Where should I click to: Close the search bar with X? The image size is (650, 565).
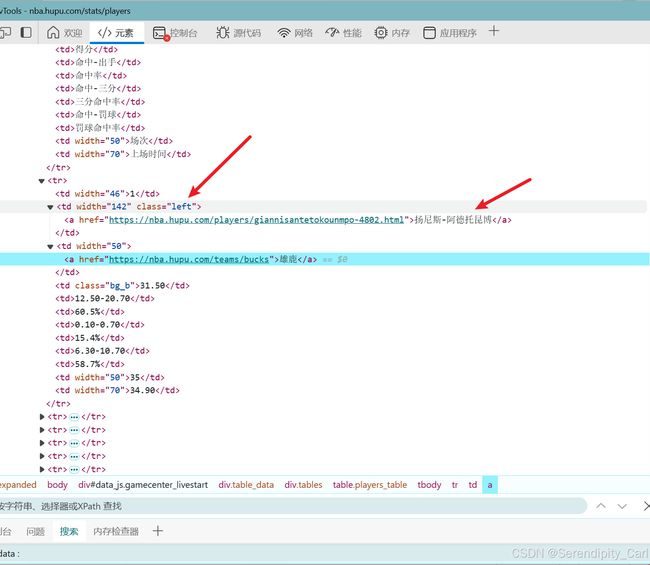[646, 506]
